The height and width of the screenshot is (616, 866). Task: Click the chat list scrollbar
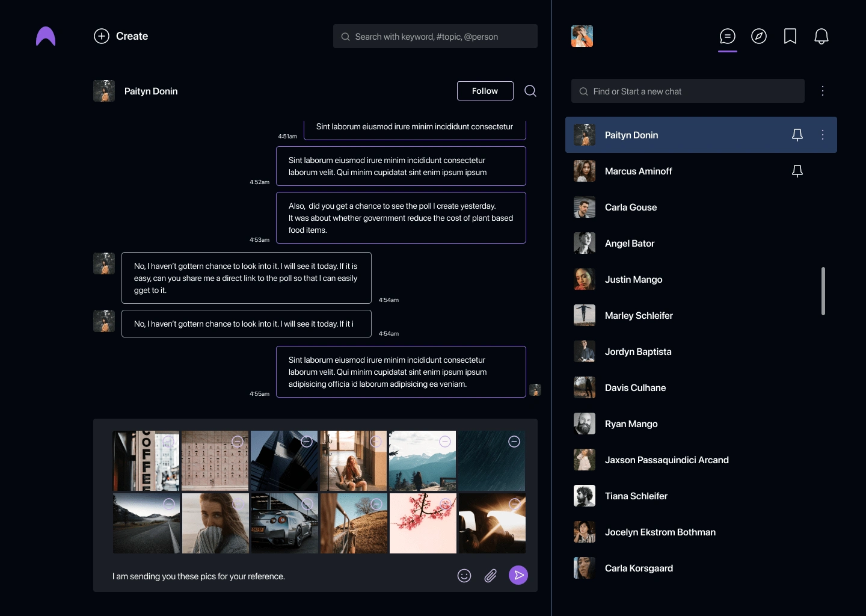pos(823,291)
